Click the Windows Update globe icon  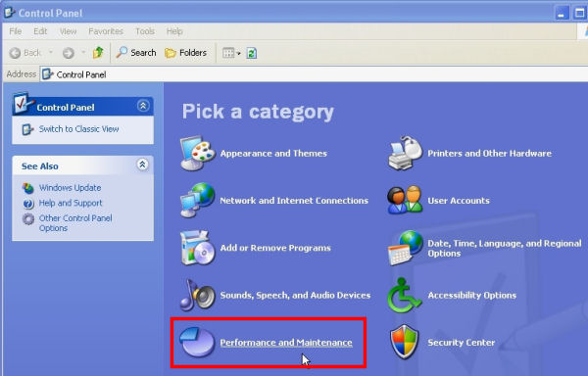[x=28, y=188]
